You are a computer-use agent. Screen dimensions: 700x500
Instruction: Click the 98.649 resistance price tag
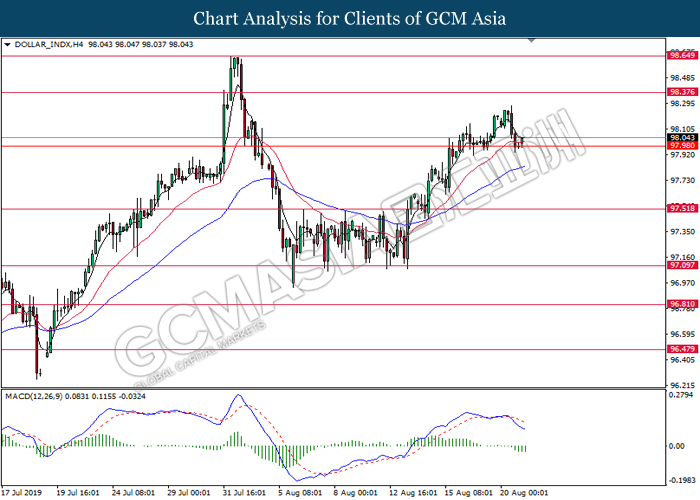681,57
